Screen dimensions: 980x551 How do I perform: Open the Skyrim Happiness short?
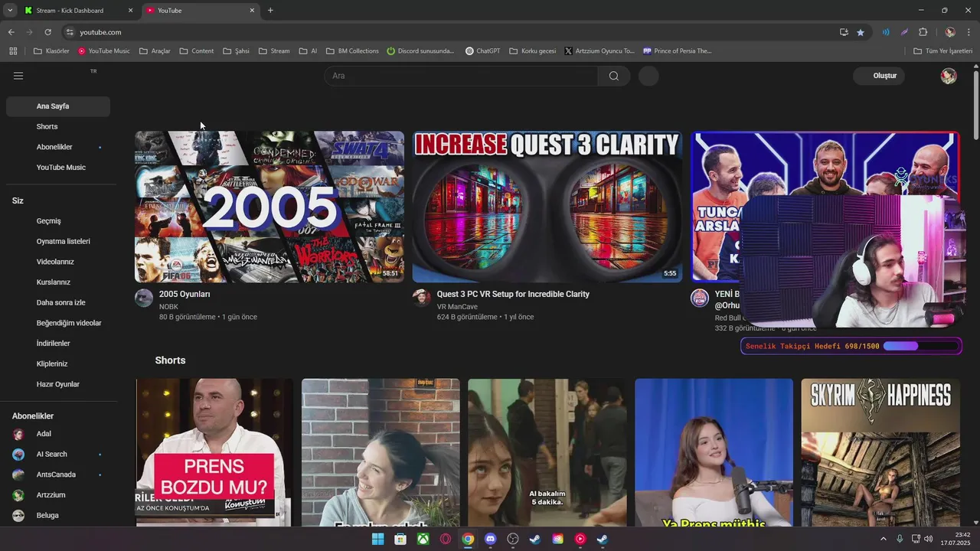pyautogui.click(x=880, y=452)
